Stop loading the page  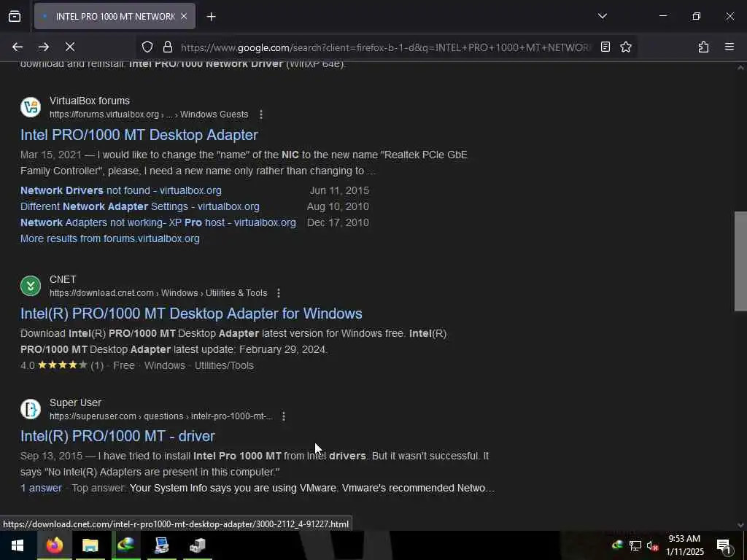[x=70, y=47]
